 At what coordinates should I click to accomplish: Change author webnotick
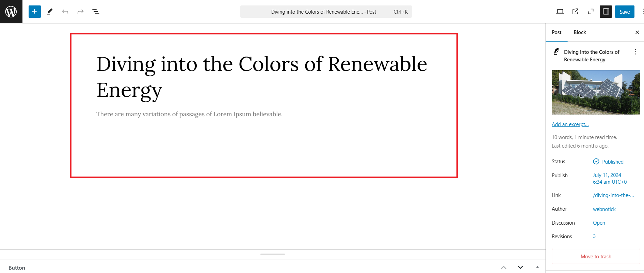(604, 209)
